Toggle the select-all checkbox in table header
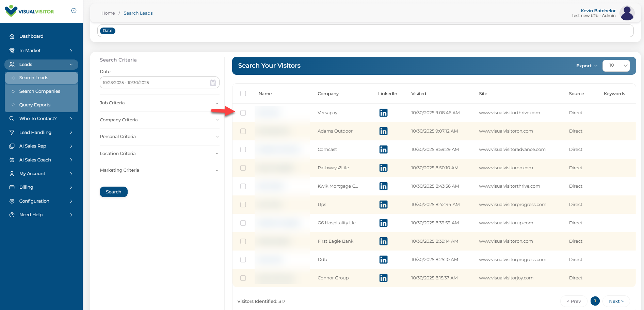The image size is (644, 310). pyautogui.click(x=243, y=93)
